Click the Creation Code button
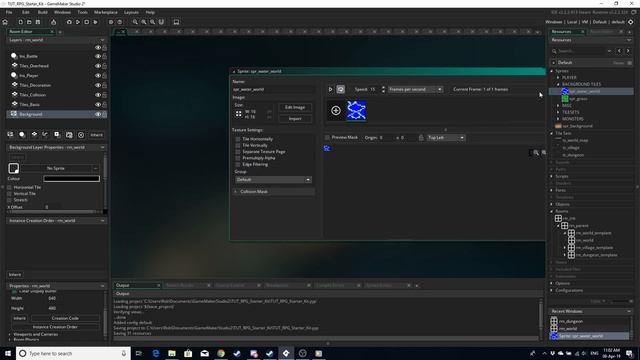Screen dimensions: 640x360 65,318
